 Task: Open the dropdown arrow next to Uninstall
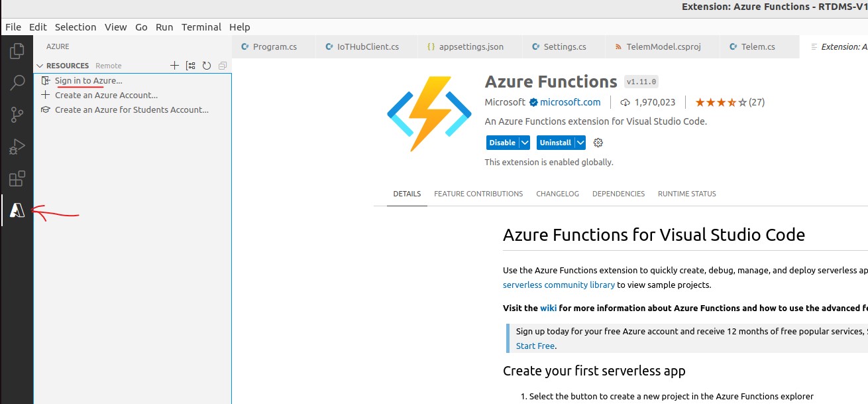point(580,143)
